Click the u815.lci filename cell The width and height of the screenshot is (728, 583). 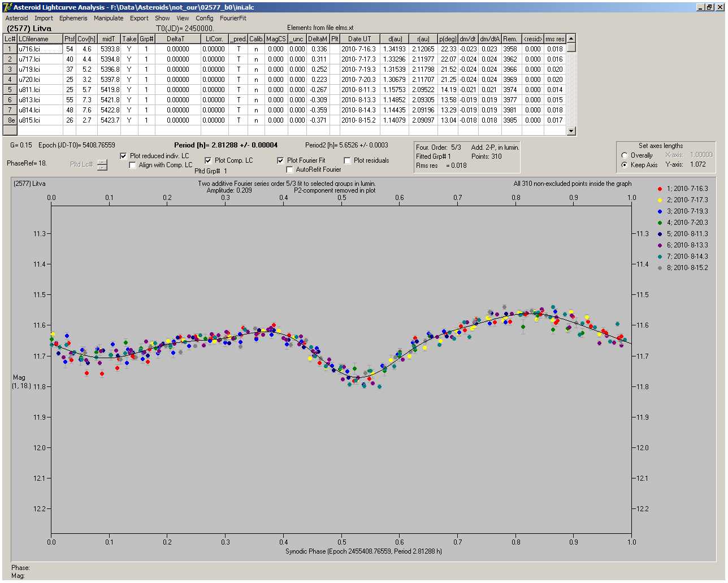coord(40,120)
